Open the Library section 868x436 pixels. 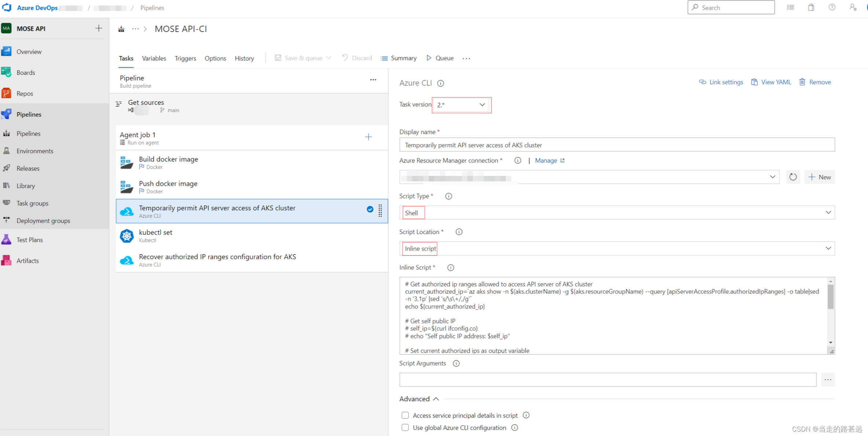point(25,185)
